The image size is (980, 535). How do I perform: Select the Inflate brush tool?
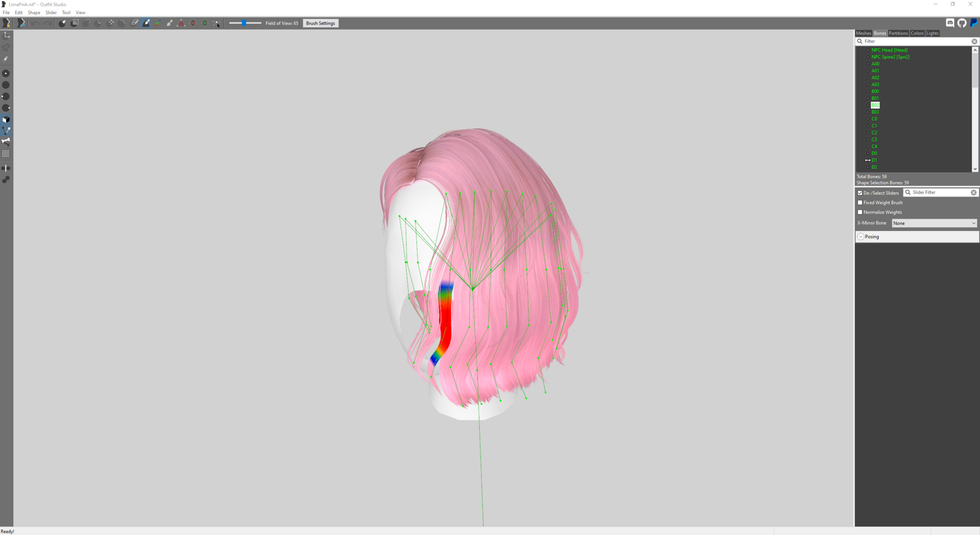point(87,23)
